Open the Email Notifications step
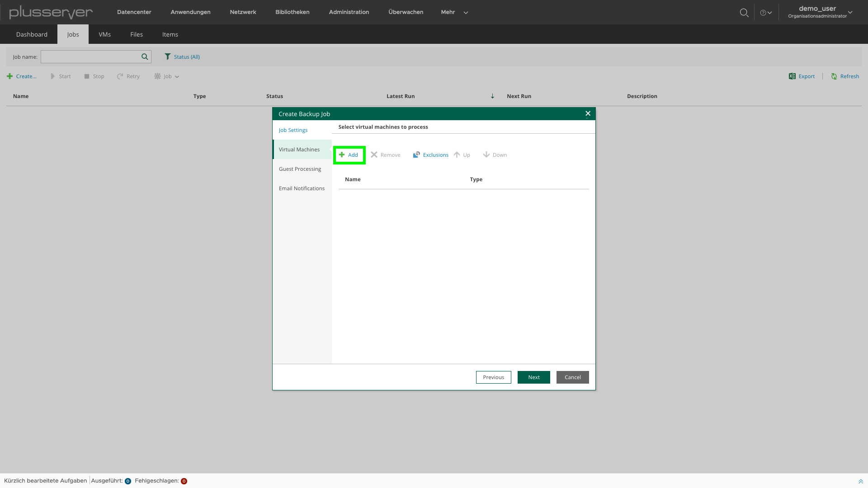 point(302,188)
